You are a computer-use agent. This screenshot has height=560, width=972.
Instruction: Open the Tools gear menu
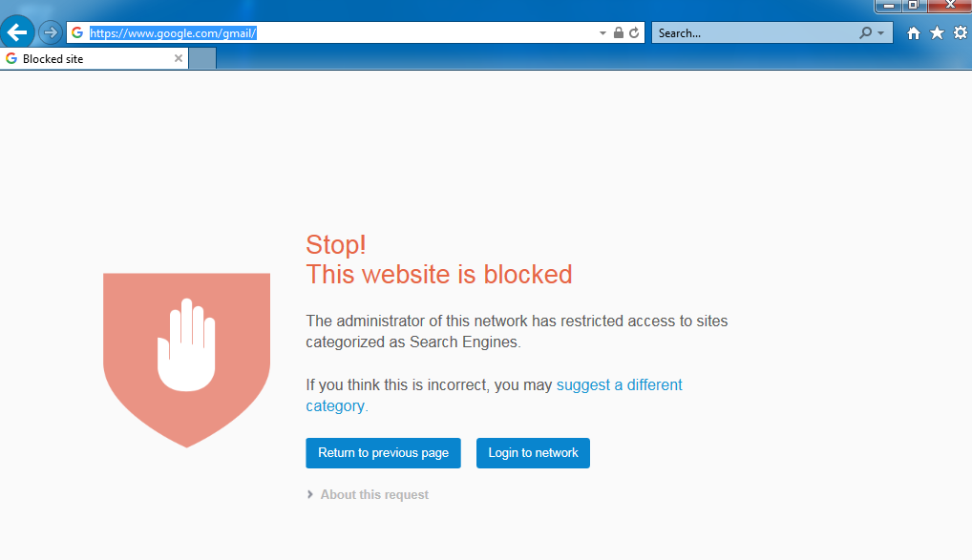961,32
